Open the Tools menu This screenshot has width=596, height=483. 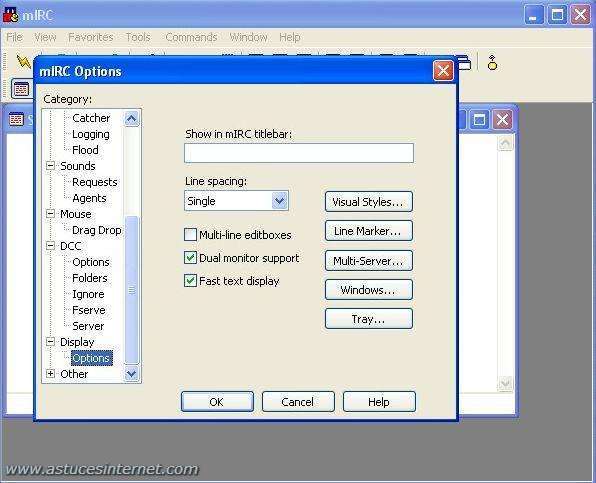click(138, 37)
